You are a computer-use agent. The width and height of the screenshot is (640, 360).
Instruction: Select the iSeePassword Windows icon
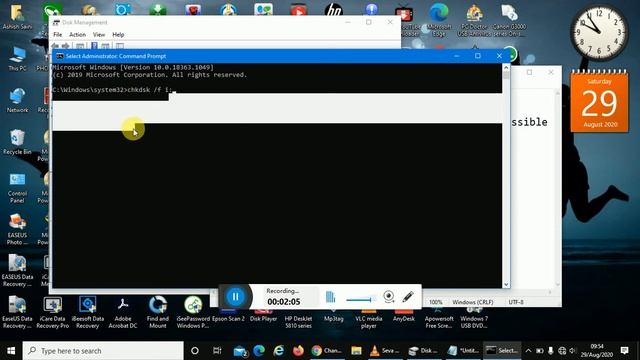tap(193, 313)
